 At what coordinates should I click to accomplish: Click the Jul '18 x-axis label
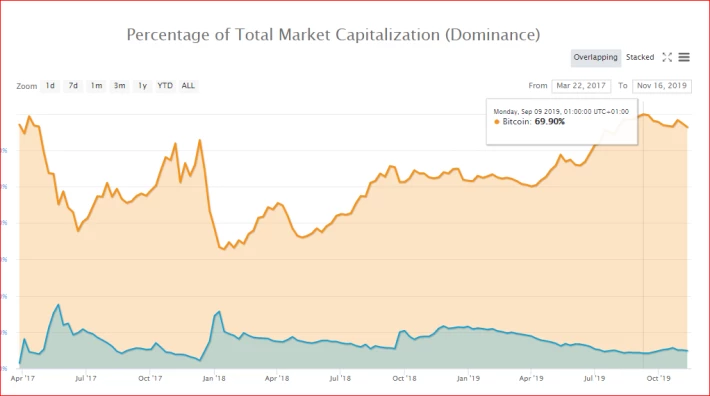[x=340, y=378]
